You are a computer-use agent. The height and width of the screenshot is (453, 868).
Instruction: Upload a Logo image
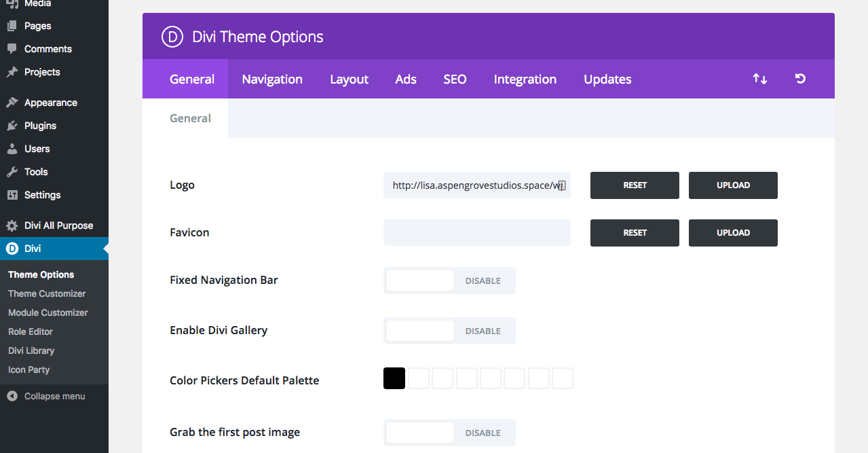pyautogui.click(x=733, y=185)
